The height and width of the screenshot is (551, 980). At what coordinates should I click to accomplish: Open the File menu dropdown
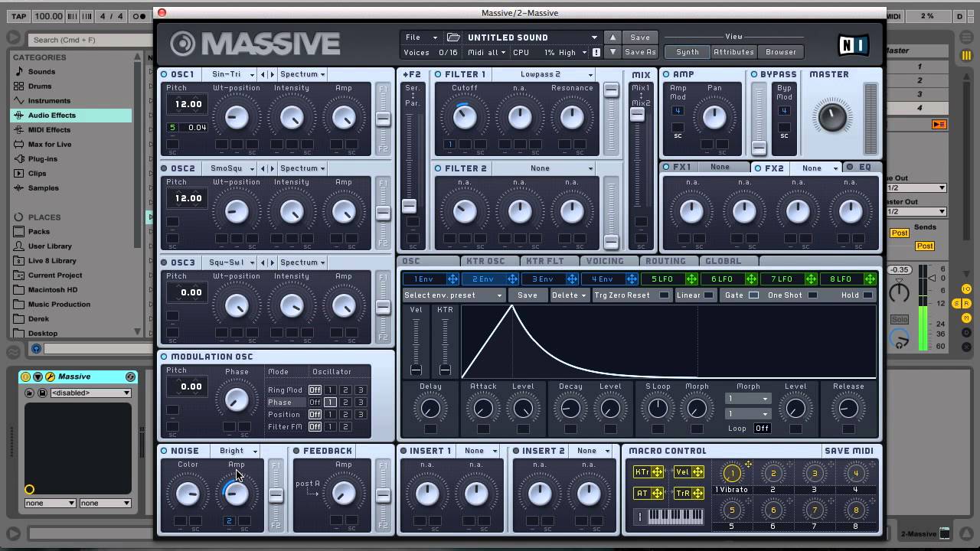coord(421,37)
